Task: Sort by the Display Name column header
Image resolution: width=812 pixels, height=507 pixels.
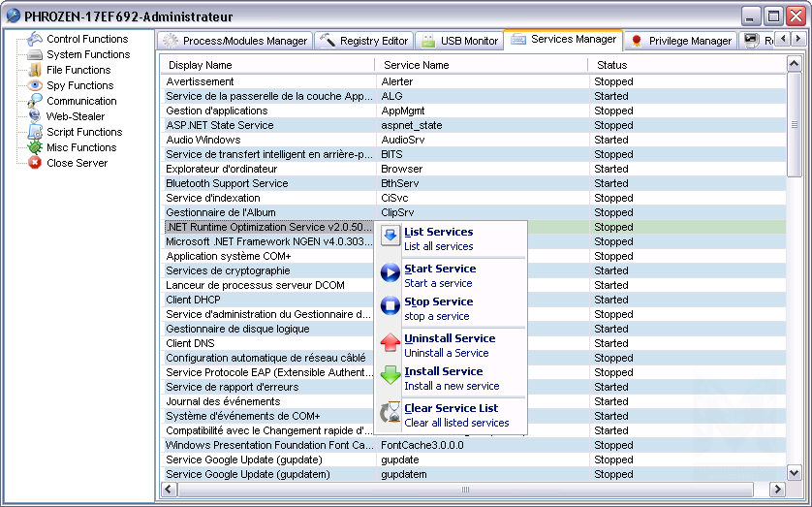Action: point(201,65)
